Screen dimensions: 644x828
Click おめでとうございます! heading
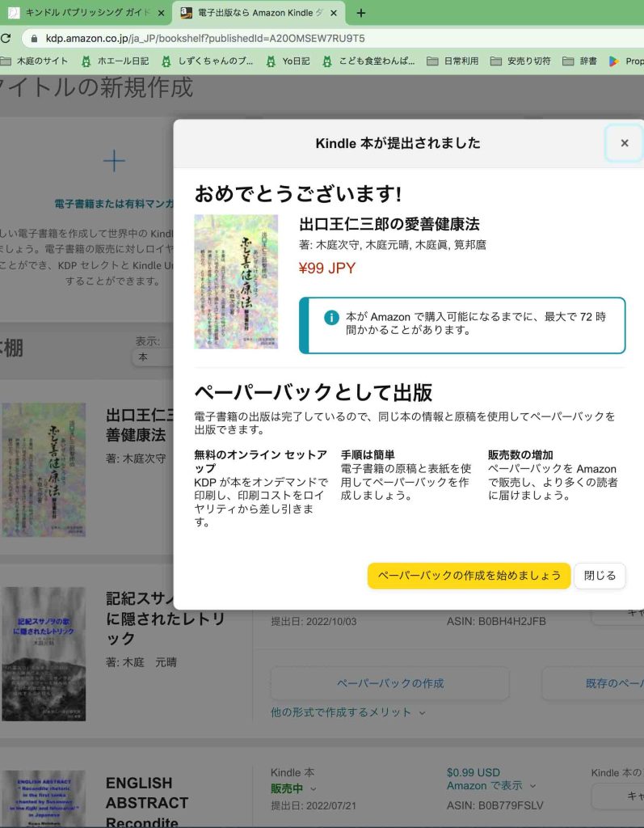(x=298, y=194)
